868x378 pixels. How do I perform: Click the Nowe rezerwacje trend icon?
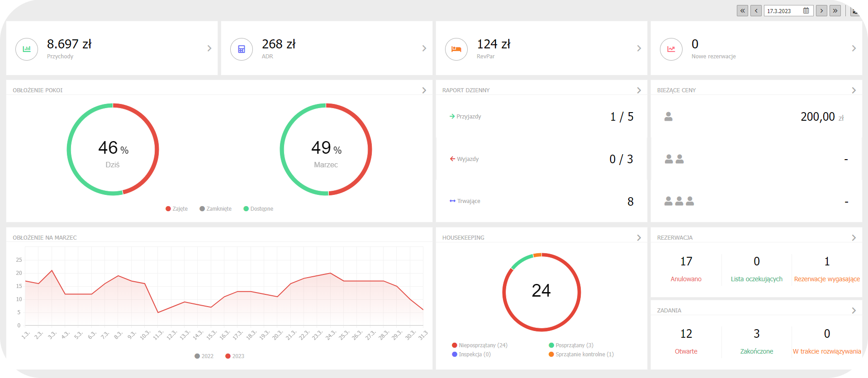[x=671, y=49]
